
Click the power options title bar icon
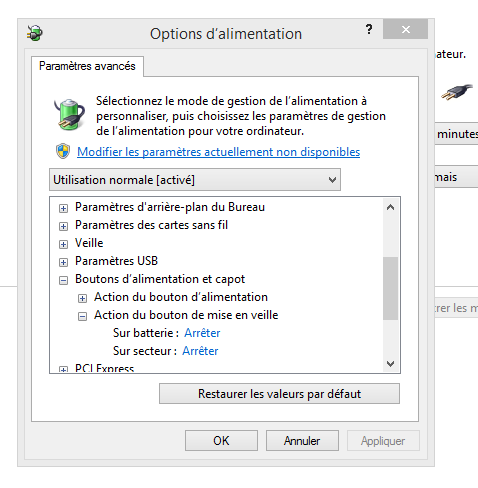(35, 33)
